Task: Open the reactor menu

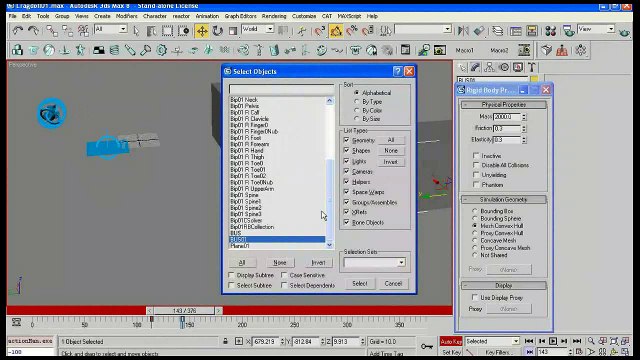Action: coord(181,16)
